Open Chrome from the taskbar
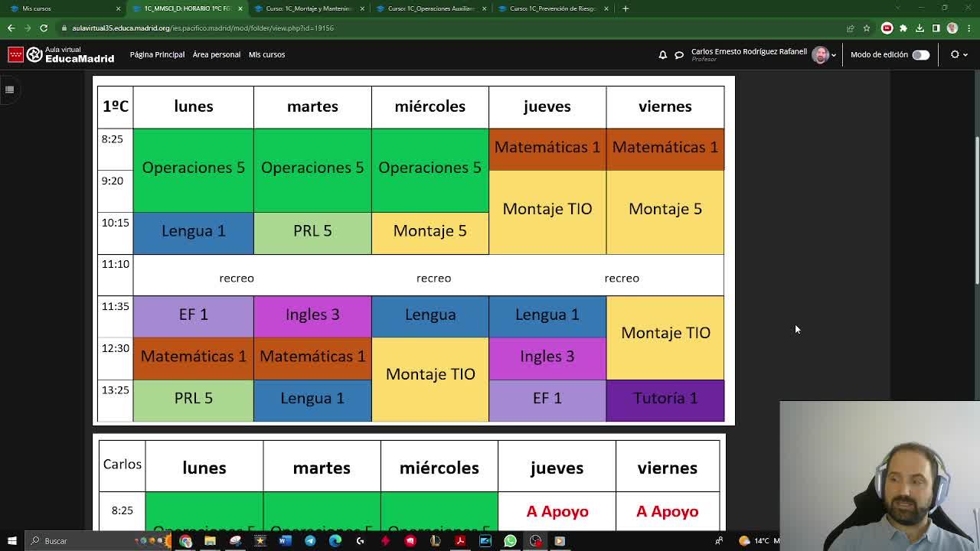Image resolution: width=980 pixels, height=551 pixels. tap(185, 541)
